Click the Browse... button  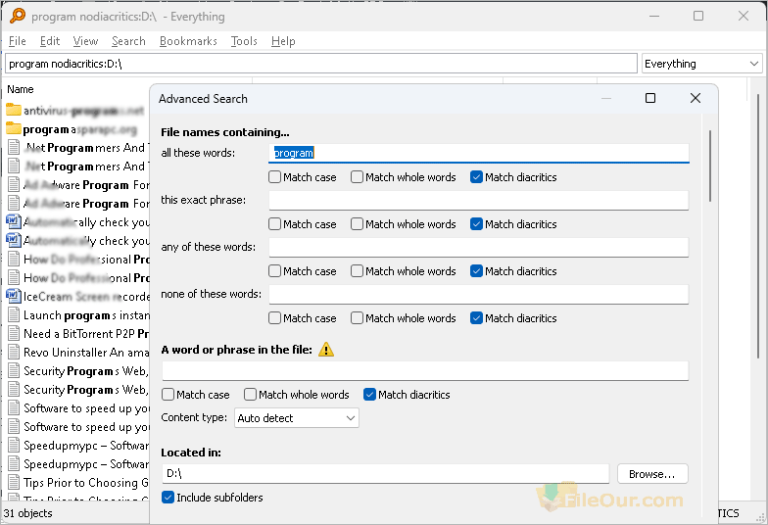click(652, 473)
